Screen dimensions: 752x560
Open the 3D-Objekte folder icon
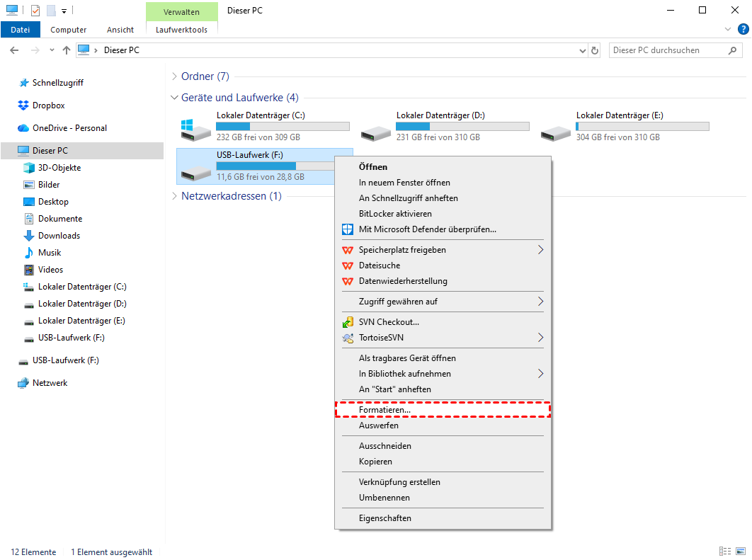pos(29,168)
